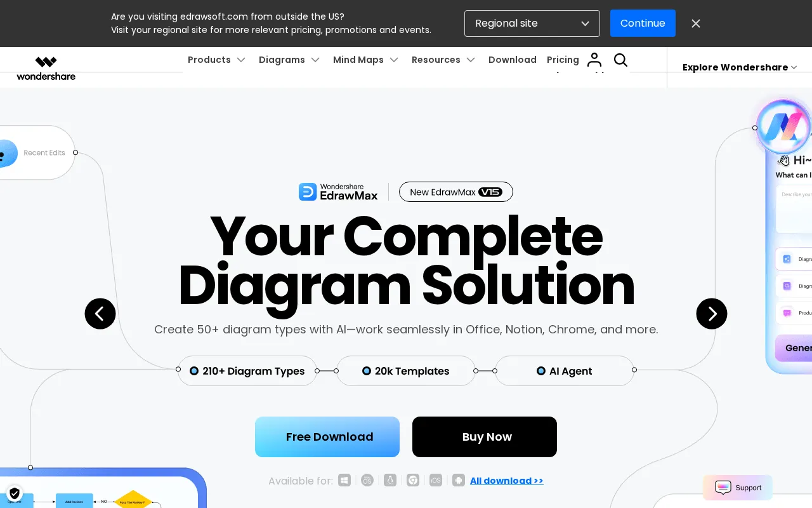Open the search magnifier icon

point(620,60)
